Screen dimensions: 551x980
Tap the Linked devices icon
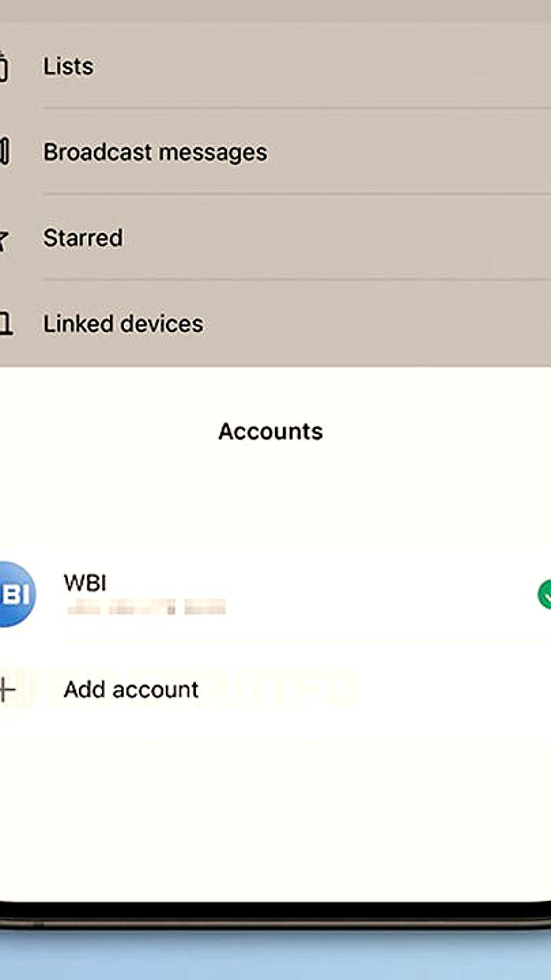(x=5, y=325)
